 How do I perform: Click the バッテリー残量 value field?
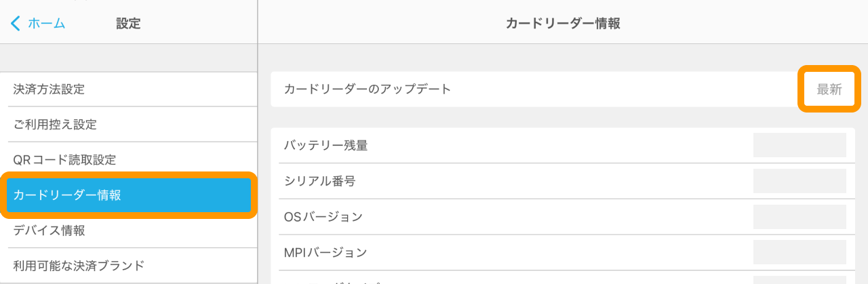click(x=800, y=145)
